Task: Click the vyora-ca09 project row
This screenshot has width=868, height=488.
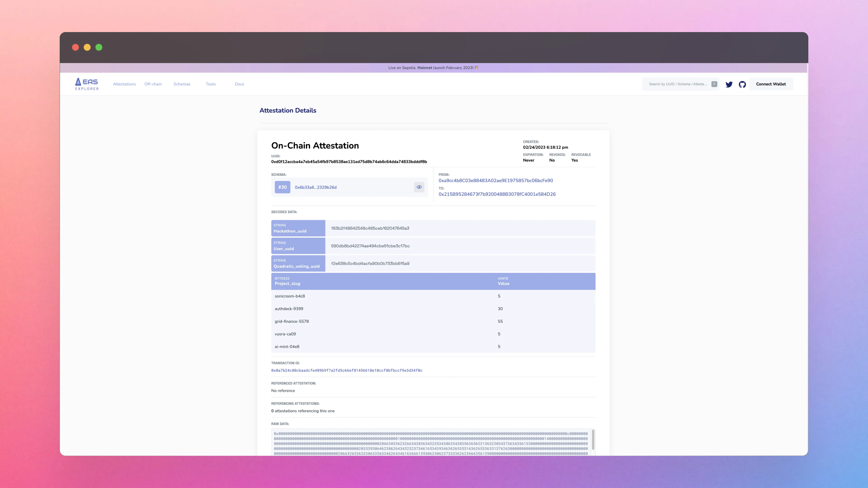Action: [x=433, y=334]
